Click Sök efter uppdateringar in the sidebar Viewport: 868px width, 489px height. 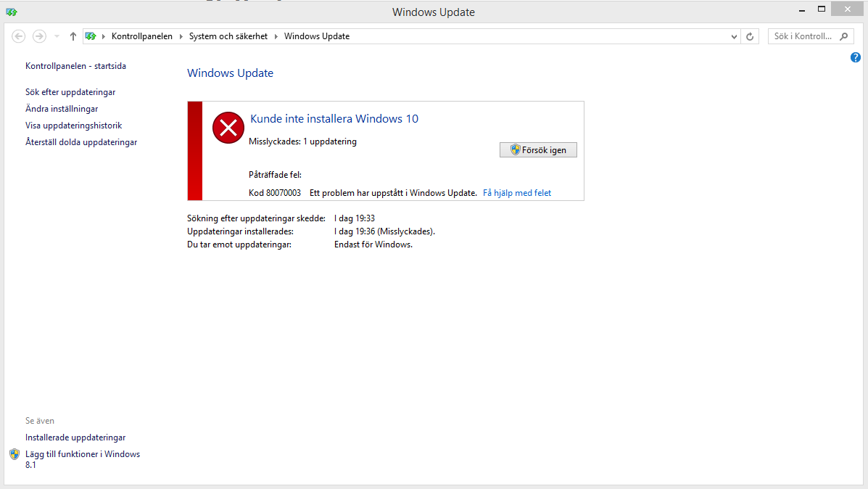coord(70,92)
